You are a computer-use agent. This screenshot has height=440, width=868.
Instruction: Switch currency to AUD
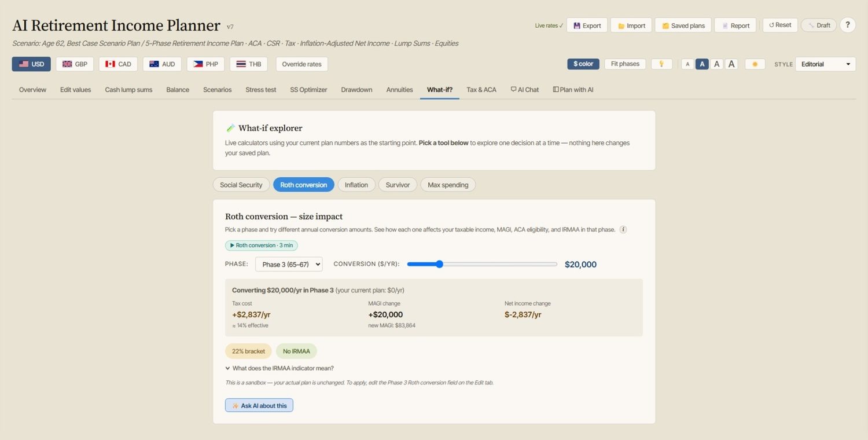pos(162,64)
